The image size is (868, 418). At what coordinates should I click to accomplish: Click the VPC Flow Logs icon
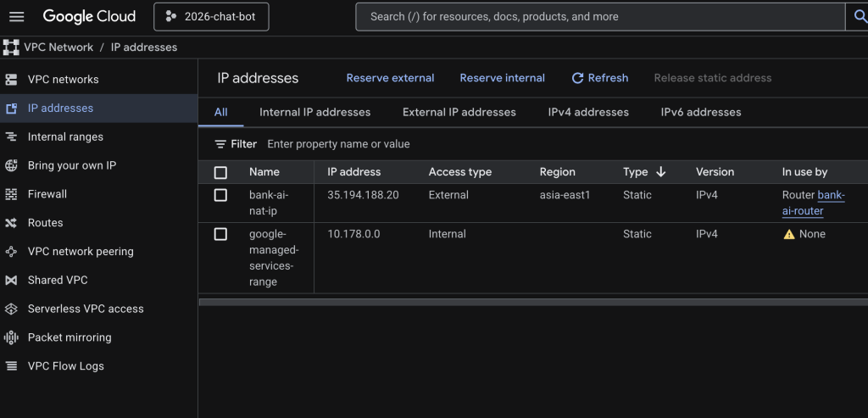[x=11, y=366]
